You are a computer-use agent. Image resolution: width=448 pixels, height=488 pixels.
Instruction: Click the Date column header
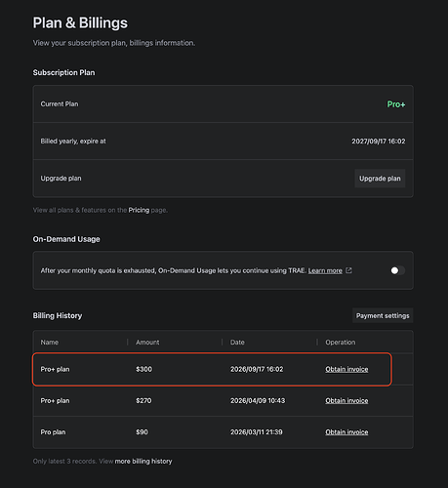[237, 343]
